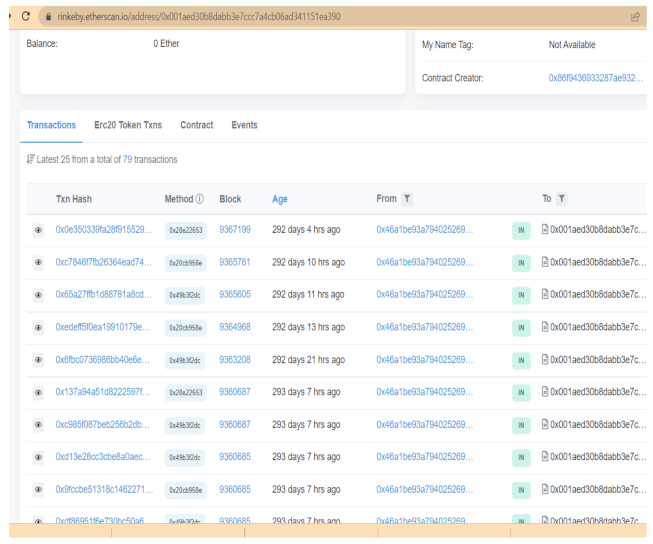Click the Age column header to toggle format
653x544 pixels.
pyautogui.click(x=280, y=199)
